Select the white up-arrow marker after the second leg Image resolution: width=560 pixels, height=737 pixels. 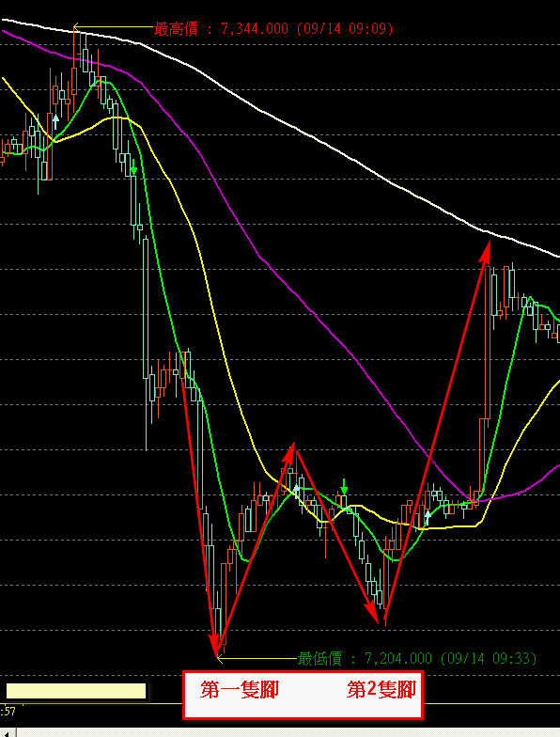428,518
